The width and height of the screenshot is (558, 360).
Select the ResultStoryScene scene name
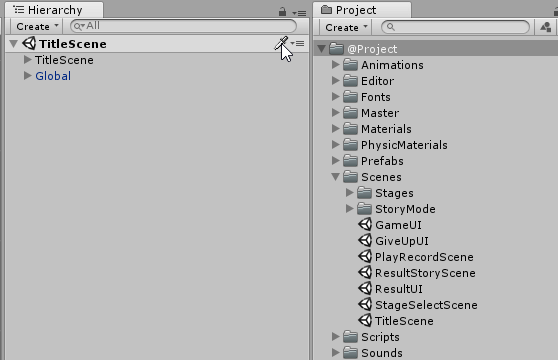click(x=425, y=273)
